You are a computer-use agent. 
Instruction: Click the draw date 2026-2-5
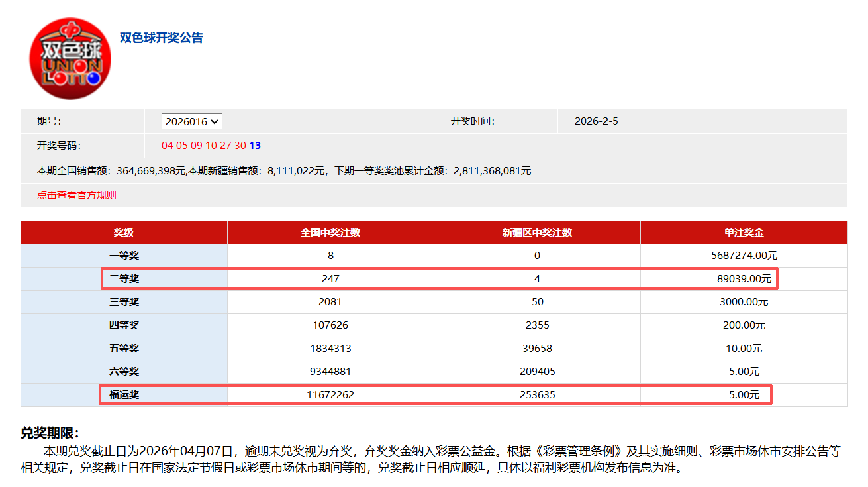[596, 121]
